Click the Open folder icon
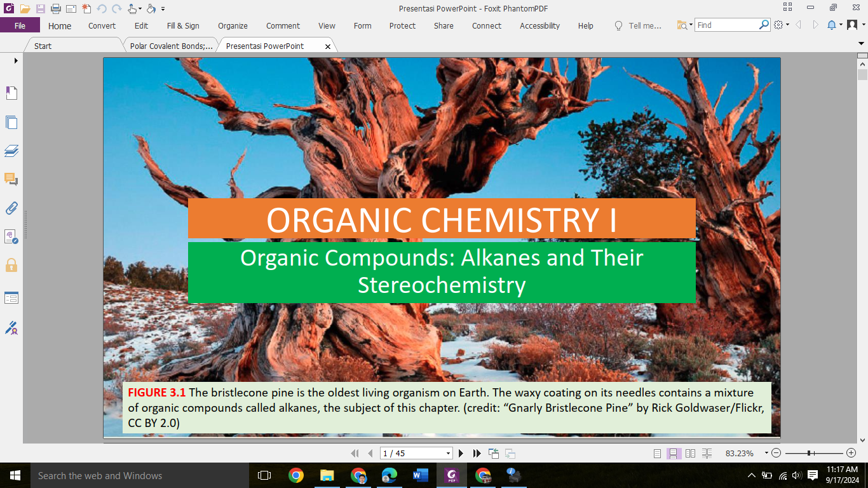Screen dimensions: 868x488 pyautogui.click(x=25, y=9)
